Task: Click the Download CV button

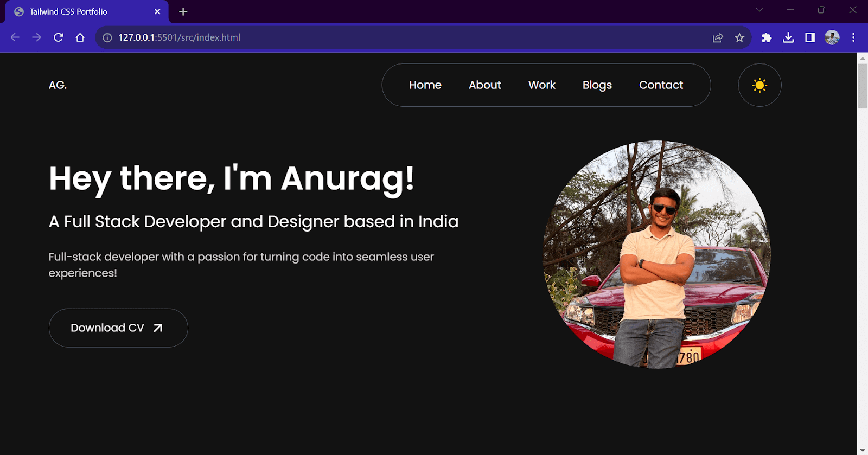Action: pos(118,328)
